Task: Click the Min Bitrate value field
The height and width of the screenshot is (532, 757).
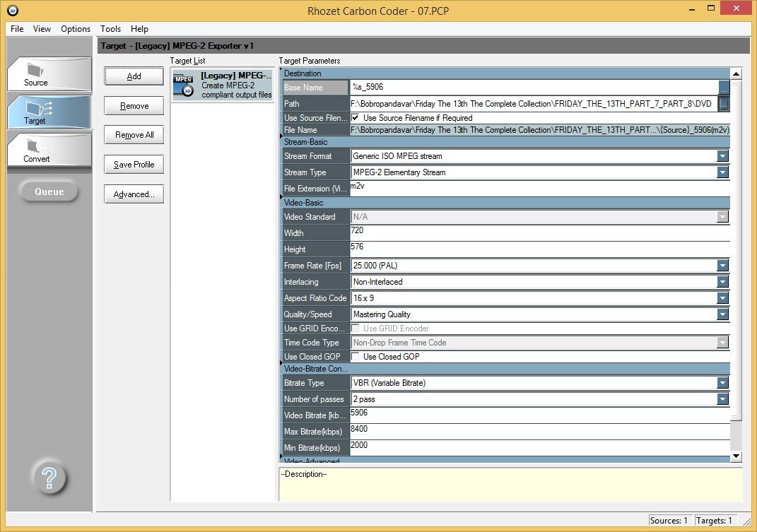Action: 540,447
